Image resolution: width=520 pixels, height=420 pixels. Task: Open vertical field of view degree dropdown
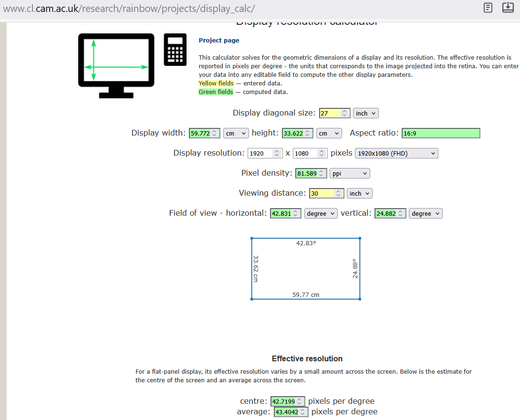(426, 213)
